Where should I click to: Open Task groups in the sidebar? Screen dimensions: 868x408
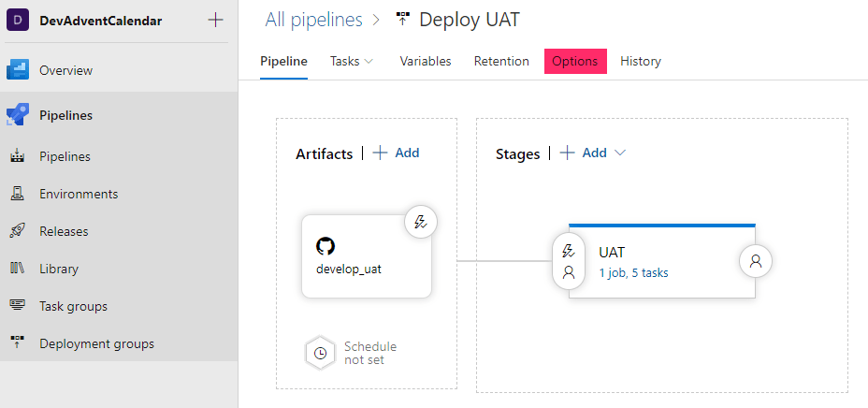(73, 306)
